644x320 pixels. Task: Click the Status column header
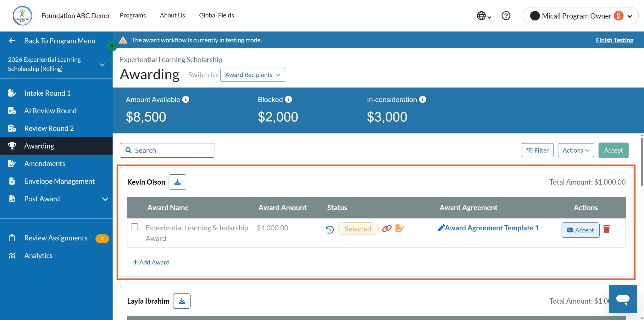pyautogui.click(x=337, y=208)
